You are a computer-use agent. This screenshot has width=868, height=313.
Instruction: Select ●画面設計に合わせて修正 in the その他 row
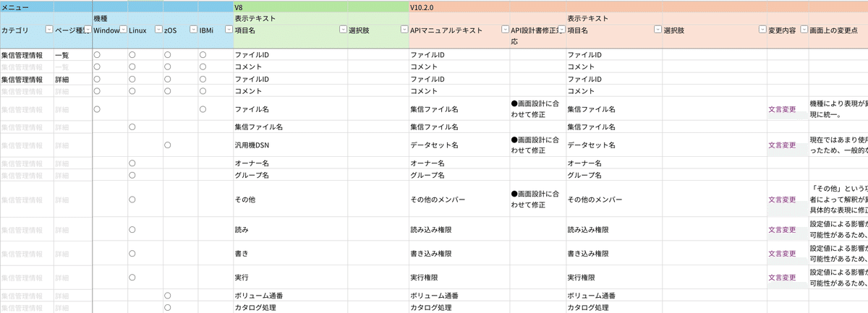pyautogui.click(x=537, y=199)
